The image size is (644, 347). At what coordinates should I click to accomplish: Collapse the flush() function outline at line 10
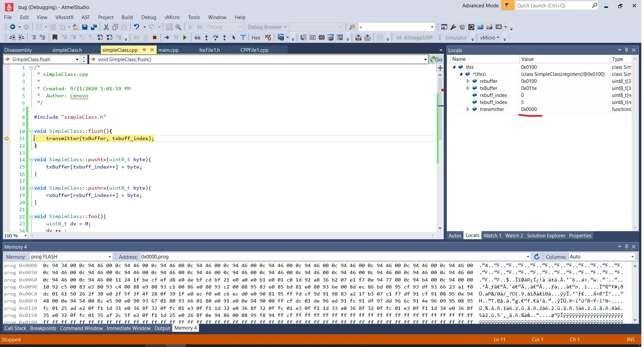(x=31, y=131)
